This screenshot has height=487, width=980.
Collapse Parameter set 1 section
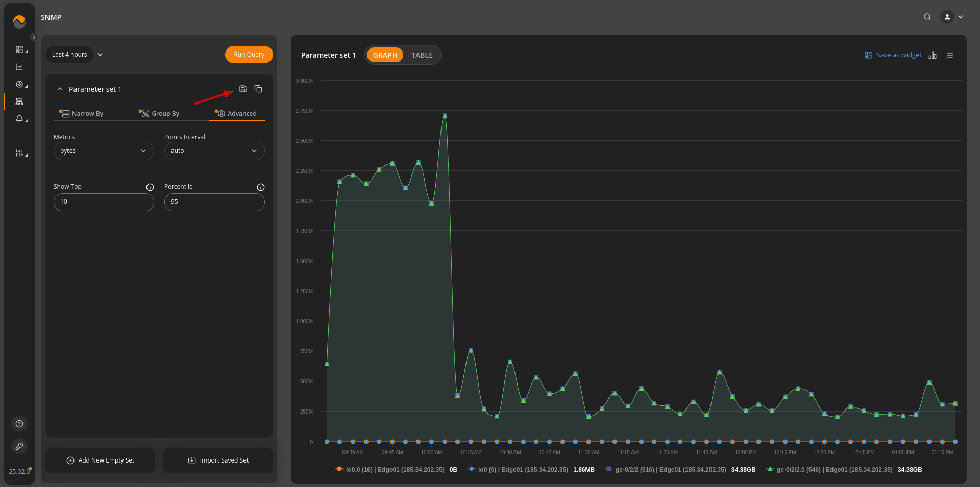[x=60, y=89]
